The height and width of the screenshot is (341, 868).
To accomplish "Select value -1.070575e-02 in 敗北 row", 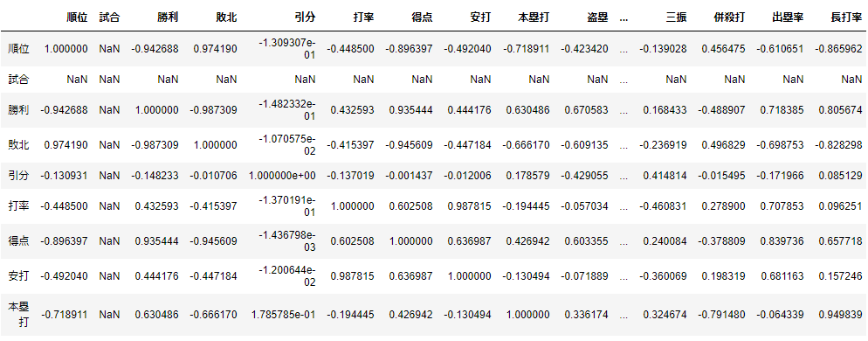I will [286, 145].
